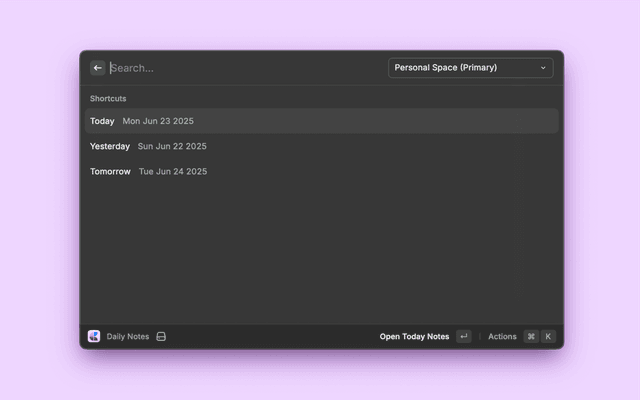
Task: Select the Today shortcut row
Action: coord(320,121)
